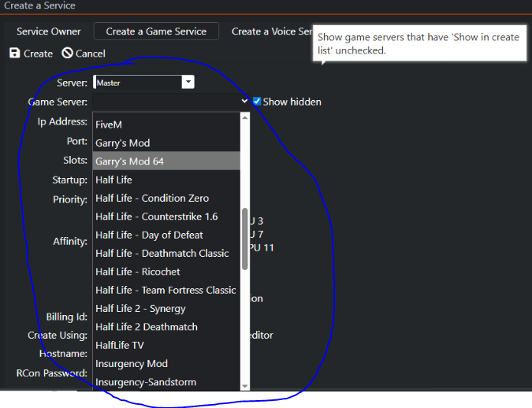
Task: Open the Server Master dropdown
Action: [188, 82]
